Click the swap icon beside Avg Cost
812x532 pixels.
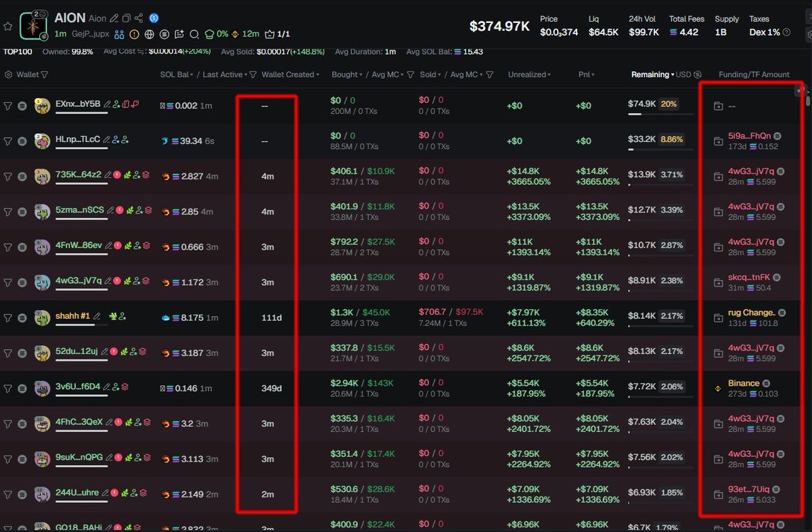pyautogui.click(x=141, y=51)
